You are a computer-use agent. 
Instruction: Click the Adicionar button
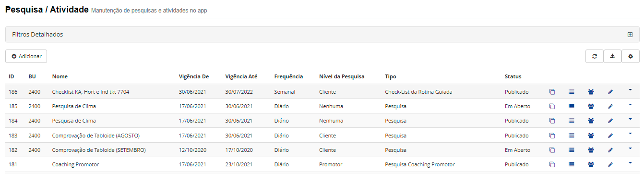(26, 56)
